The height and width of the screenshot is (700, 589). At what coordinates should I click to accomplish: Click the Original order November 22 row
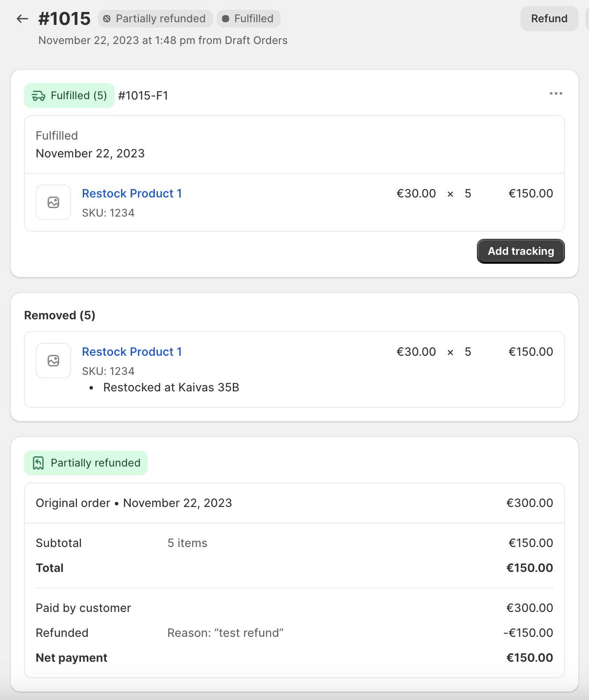coord(133,503)
